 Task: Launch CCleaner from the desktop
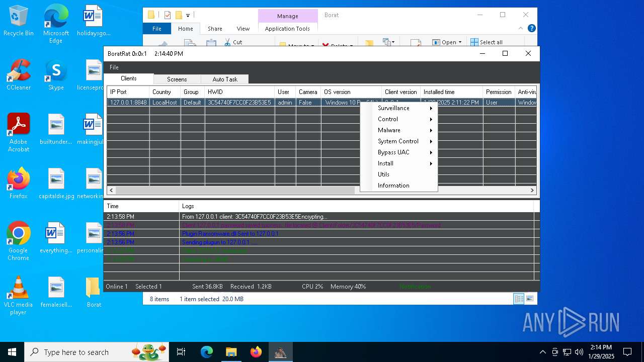click(19, 74)
